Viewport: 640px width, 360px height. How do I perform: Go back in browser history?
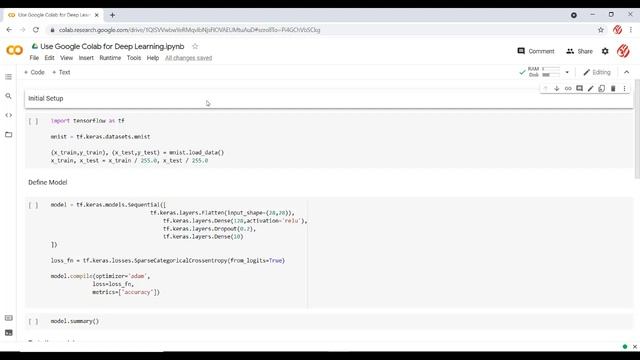[9, 30]
